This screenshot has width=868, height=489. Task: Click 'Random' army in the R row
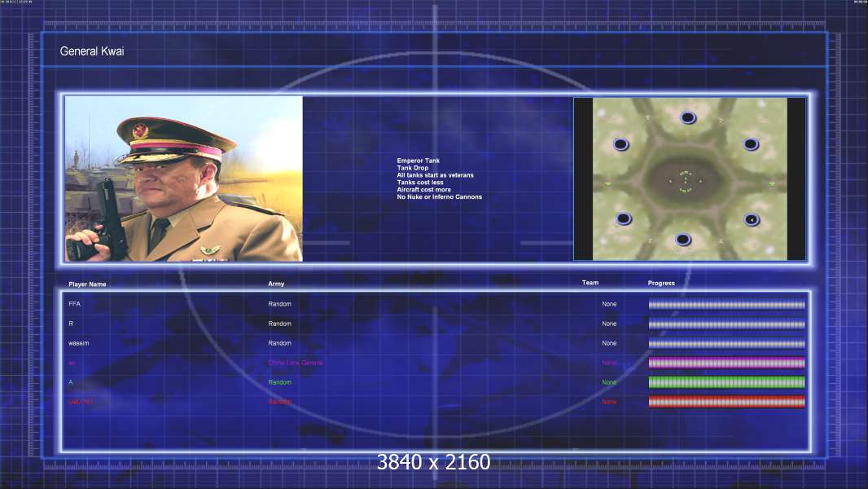279,324
